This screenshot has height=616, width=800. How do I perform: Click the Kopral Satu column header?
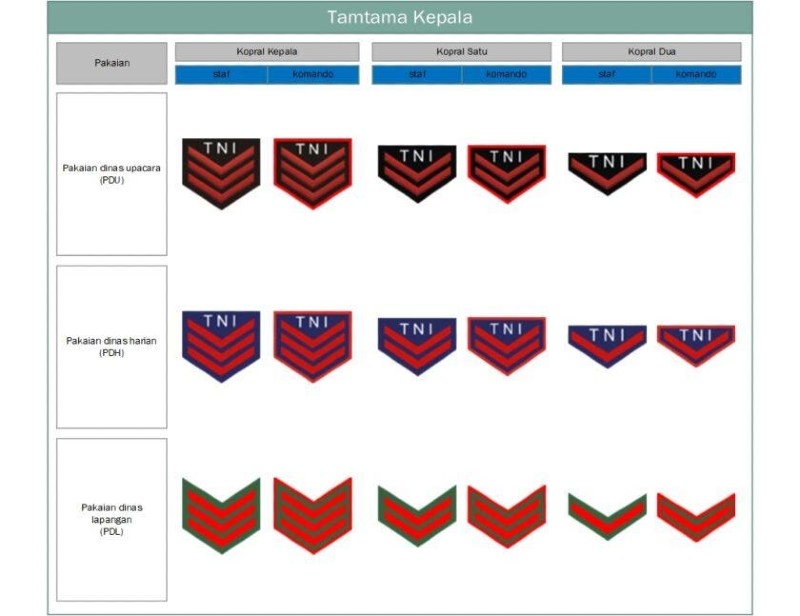point(461,52)
